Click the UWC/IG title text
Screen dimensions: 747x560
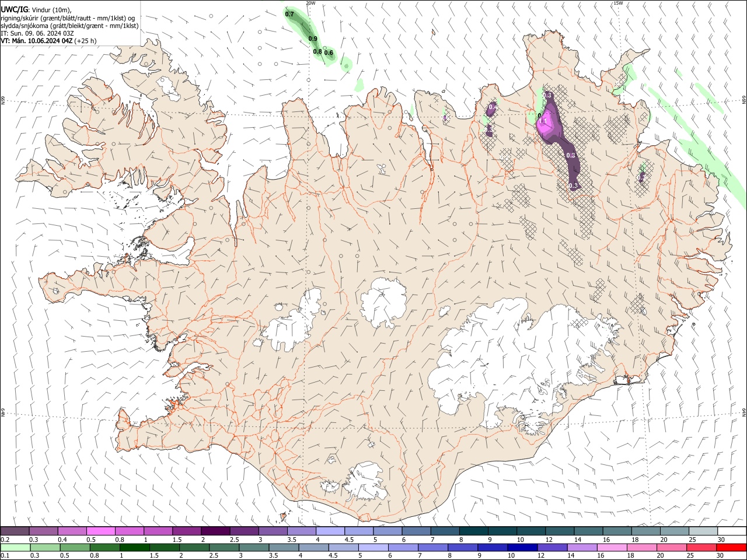pos(14,9)
